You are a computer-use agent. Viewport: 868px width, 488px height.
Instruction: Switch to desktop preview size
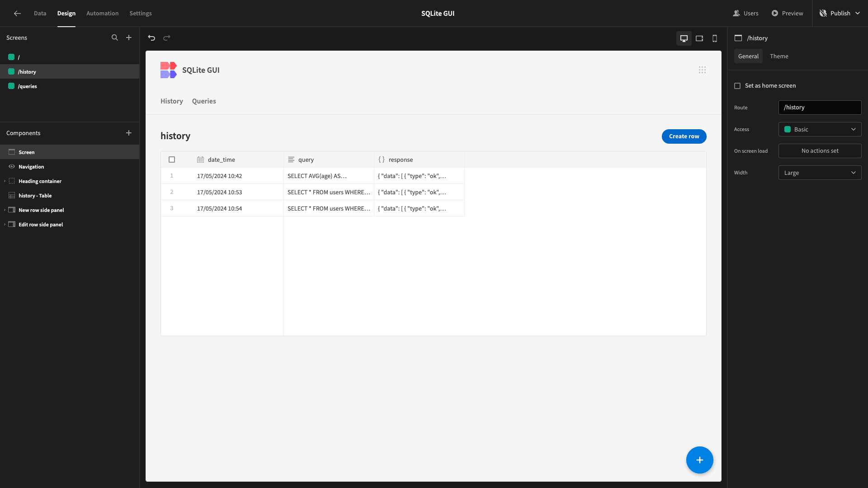(x=684, y=38)
